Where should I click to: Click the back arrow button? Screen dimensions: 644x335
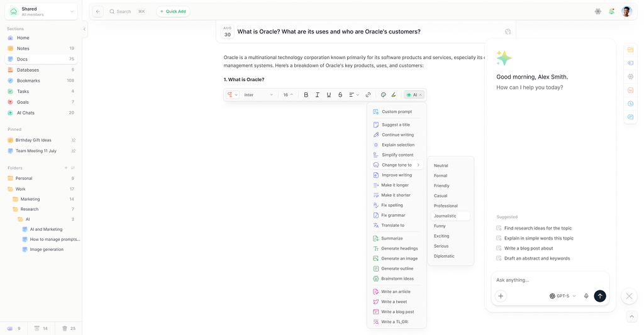97,11
